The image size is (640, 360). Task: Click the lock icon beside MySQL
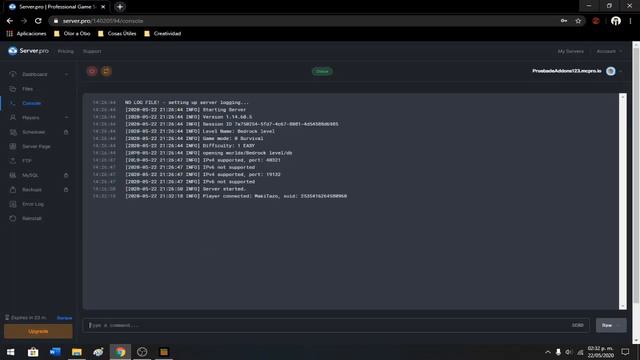point(66,175)
